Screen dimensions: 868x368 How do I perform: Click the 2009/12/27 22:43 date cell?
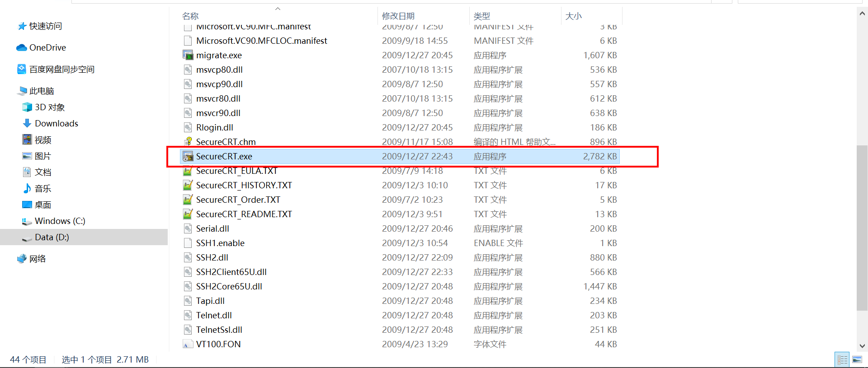(417, 156)
